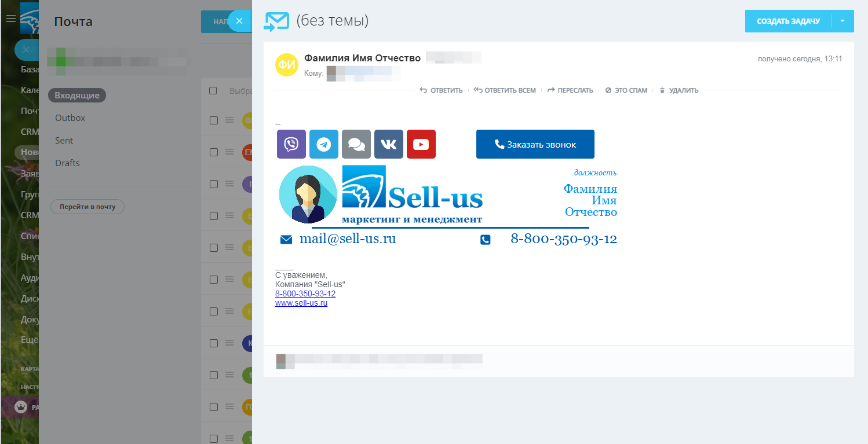Open the Telegram contact icon in signature

pyautogui.click(x=324, y=144)
